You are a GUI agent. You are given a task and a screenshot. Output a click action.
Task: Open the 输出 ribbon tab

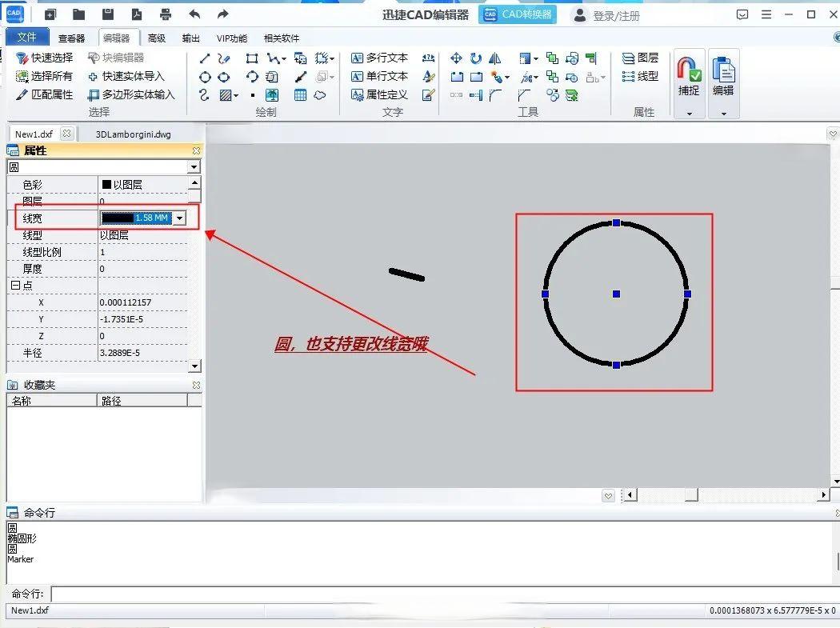[x=191, y=38]
